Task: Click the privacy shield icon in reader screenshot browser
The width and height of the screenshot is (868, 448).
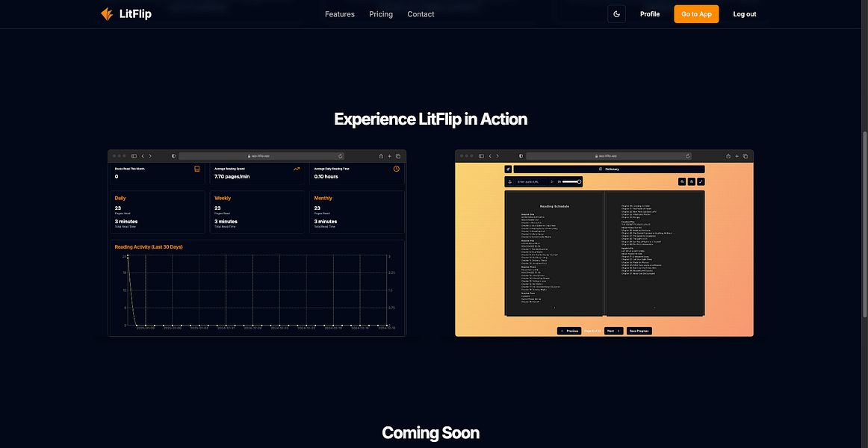Action: coord(521,156)
